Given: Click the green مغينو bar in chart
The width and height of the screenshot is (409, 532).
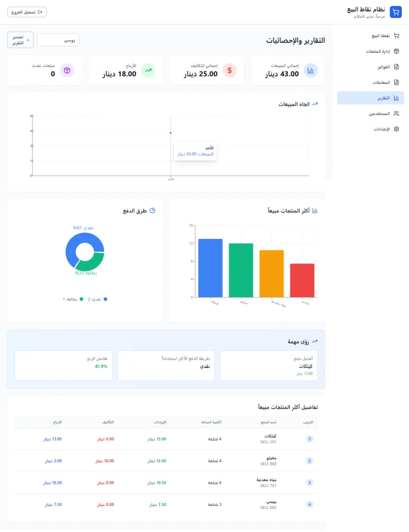Looking at the screenshot, I should [x=241, y=270].
